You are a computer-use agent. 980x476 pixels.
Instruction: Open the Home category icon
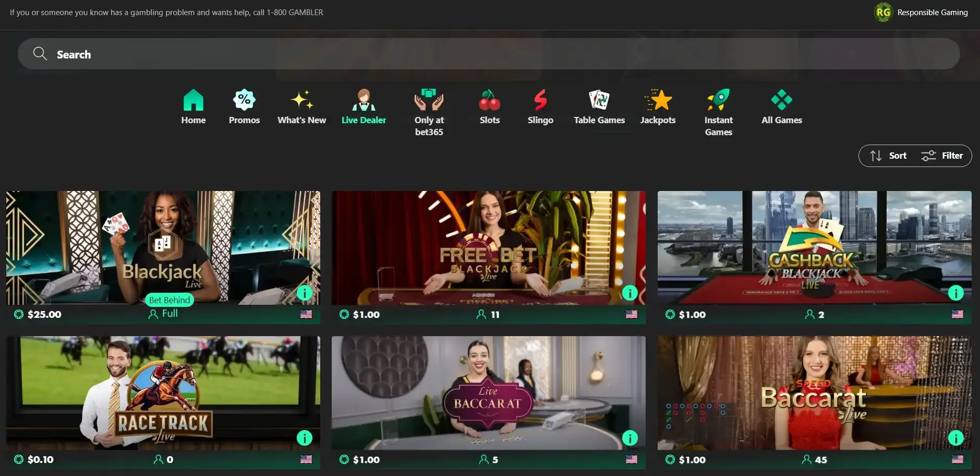click(x=193, y=100)
